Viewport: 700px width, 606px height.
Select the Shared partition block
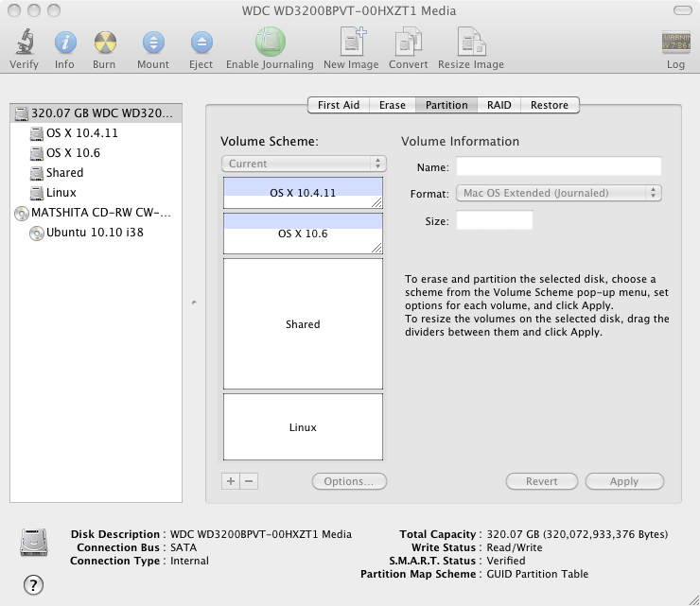(x=303, y=324)
